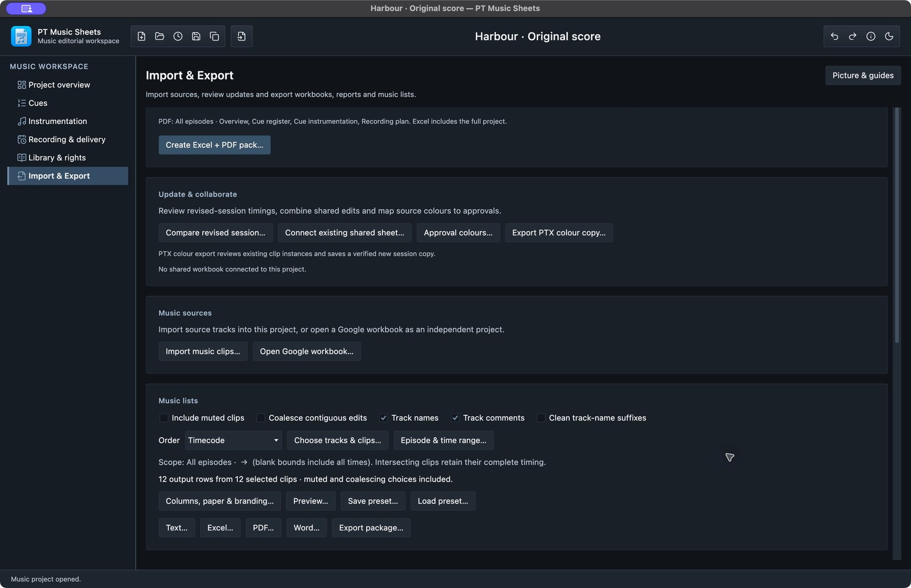911x588 pixels.
Task: Open Picture & guides
Action: [863, 76]
